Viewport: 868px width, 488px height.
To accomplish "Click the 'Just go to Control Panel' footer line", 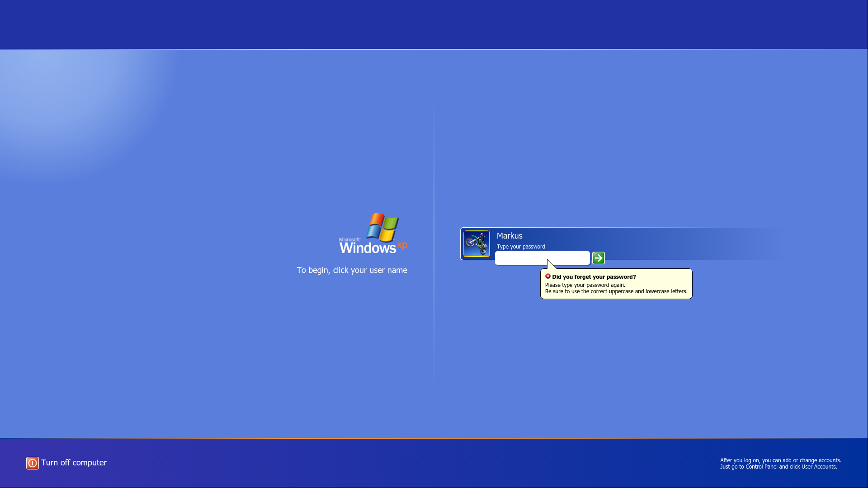I will (778, 467).
